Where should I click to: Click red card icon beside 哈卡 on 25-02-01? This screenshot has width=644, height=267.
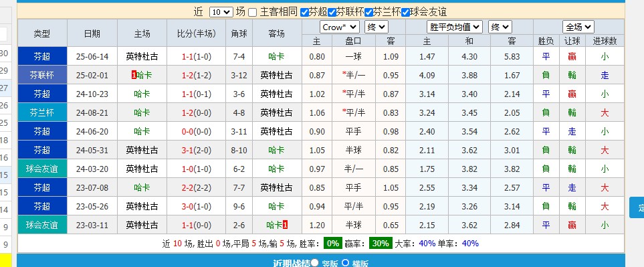click(x=134, y=75)
